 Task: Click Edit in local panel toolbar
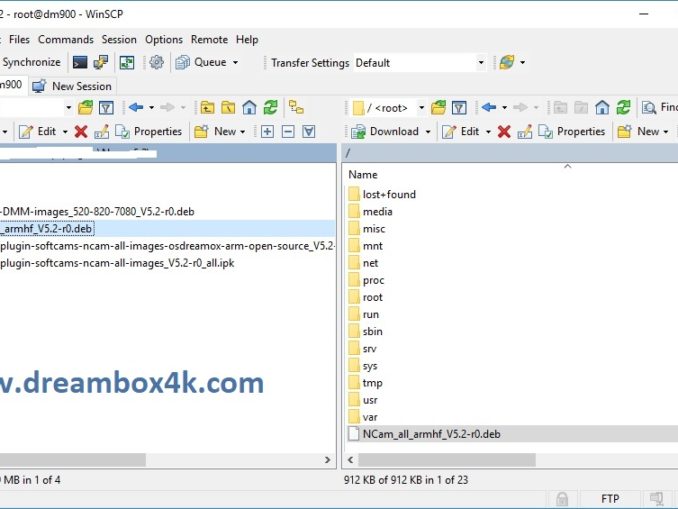click(x=38, y=131)
